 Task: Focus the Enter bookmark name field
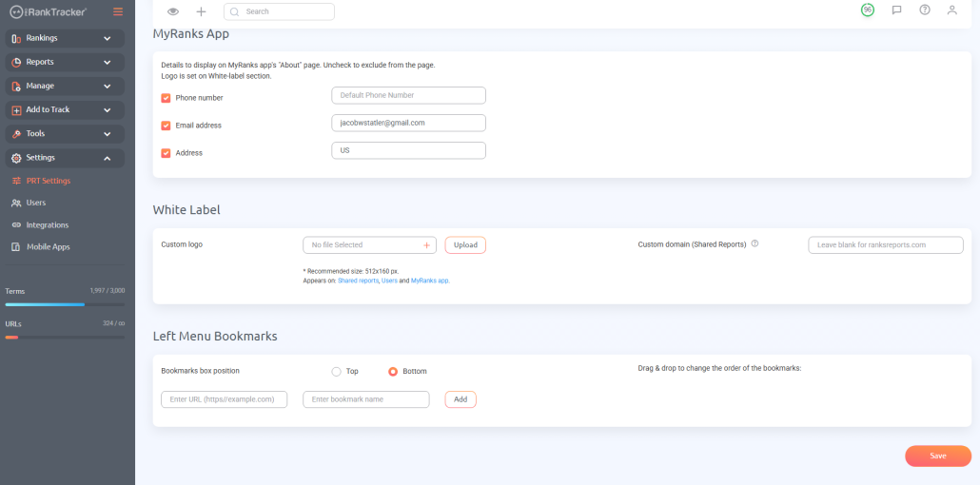[x=366, y=399]
